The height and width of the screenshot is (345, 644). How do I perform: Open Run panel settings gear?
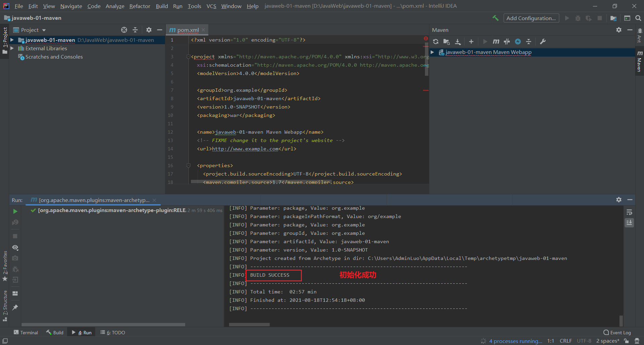619,200
